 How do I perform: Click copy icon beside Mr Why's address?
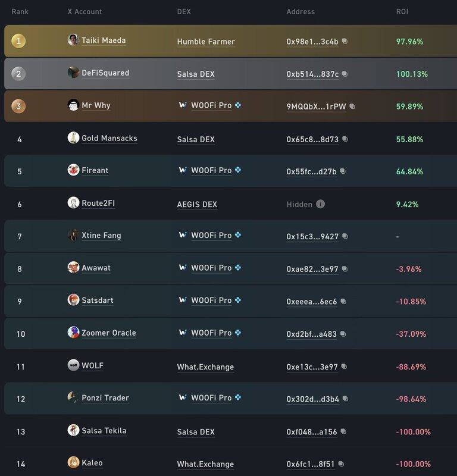[x=352, y=107]
